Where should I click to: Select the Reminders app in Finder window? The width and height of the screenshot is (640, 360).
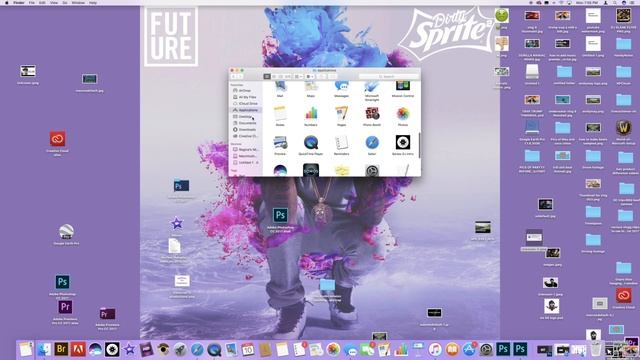pos(342,143)
